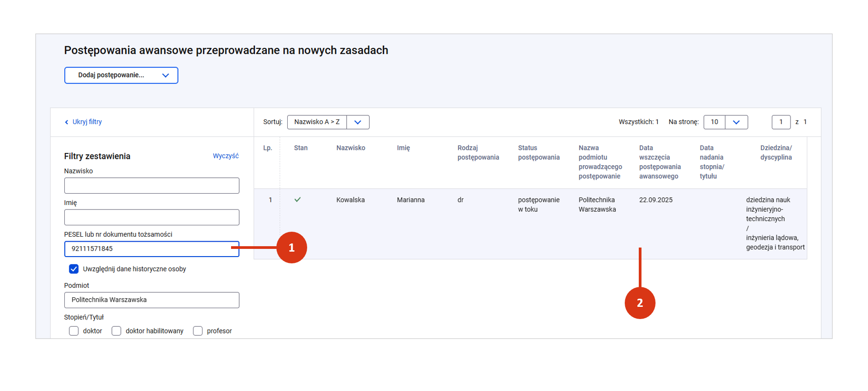Click the Nazwisko column header
The width and height of the screenshot is (868, 391).
click(350, 148)
